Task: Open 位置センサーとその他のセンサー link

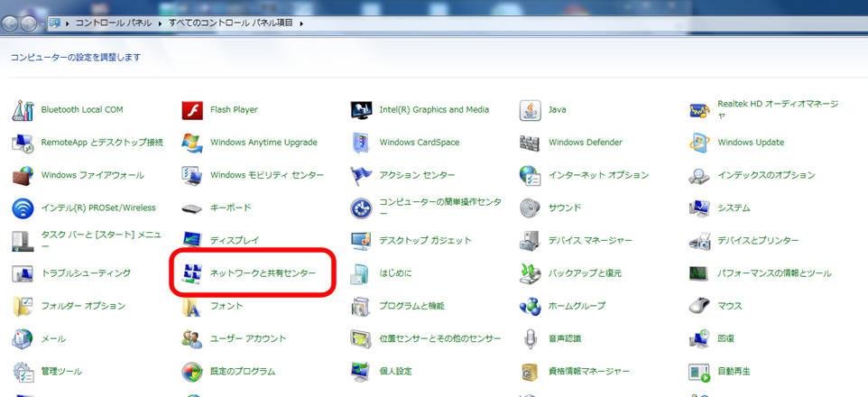Action: tap(440, 339)
